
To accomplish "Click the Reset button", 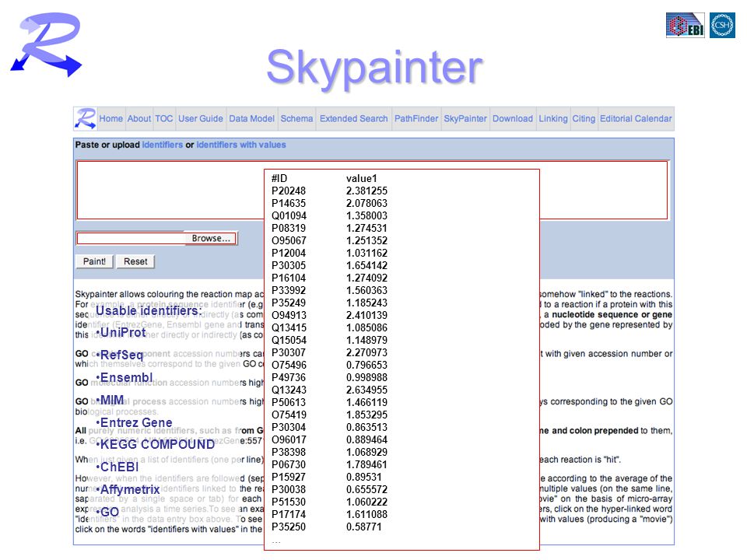I will (135, 261).
